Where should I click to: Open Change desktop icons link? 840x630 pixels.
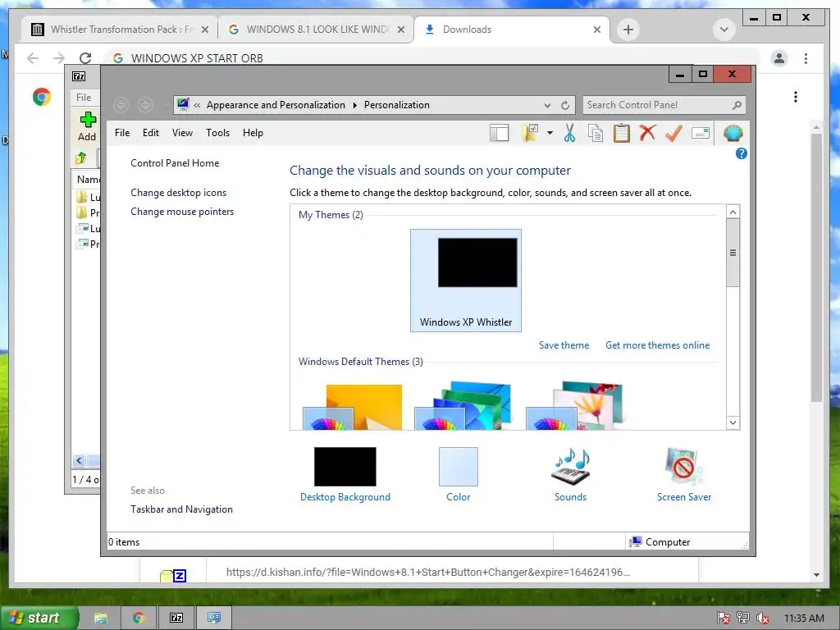tap(178, 192)
